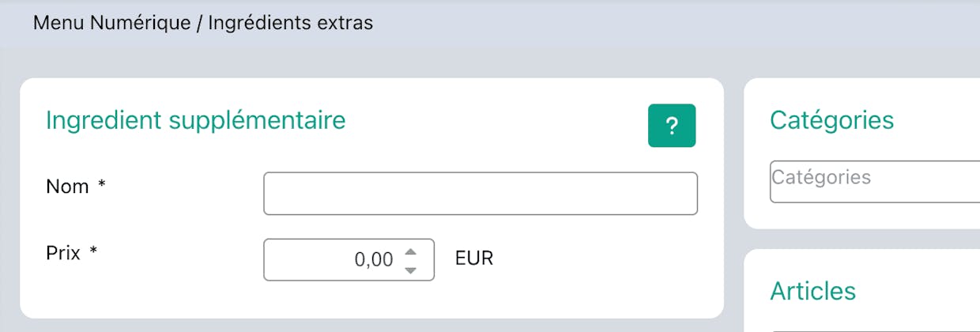Image resolution: width=980 pixels, height=332 pixels.
Task: Click the Catégories panel title
Action: (x=832, y=120)
